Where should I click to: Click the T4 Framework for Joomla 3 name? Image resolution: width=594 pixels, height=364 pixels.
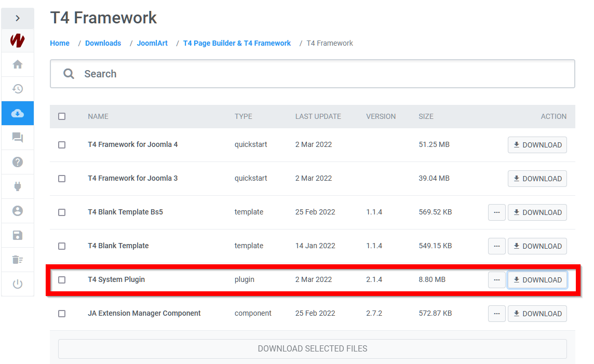point(132,178)
